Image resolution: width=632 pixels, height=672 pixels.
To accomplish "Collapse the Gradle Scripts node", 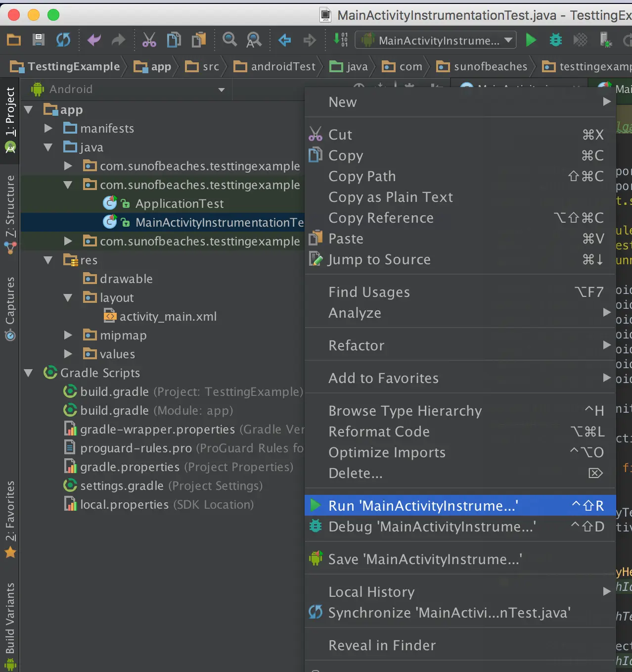I will (29, 373).
